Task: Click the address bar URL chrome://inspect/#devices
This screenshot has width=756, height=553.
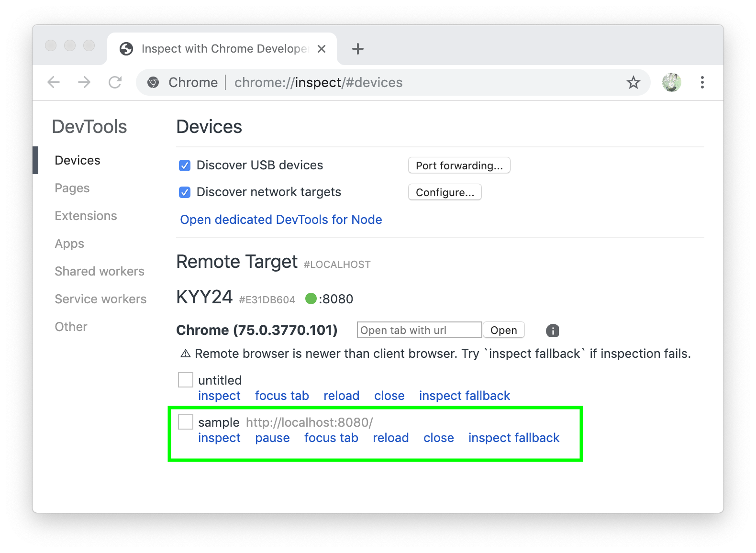Action: point(319,82)
